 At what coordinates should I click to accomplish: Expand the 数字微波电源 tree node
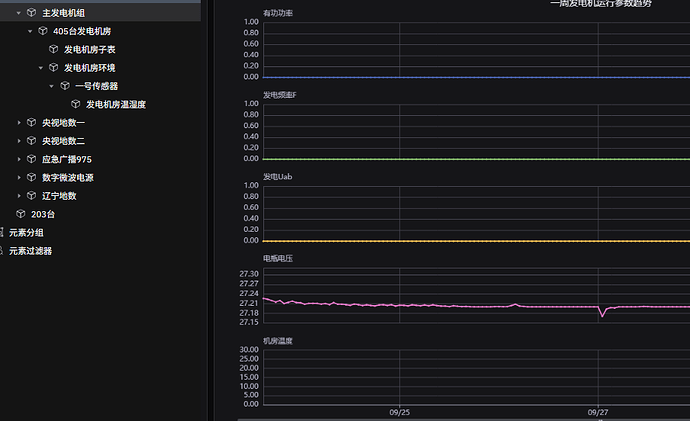click(19, 177)
